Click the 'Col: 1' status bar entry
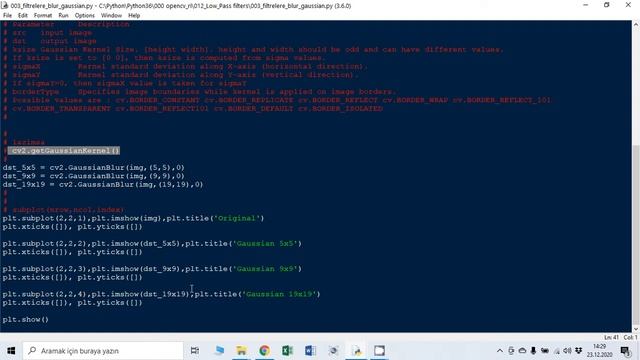This screenshot has height=360, width=640. [x=630, y=338]
